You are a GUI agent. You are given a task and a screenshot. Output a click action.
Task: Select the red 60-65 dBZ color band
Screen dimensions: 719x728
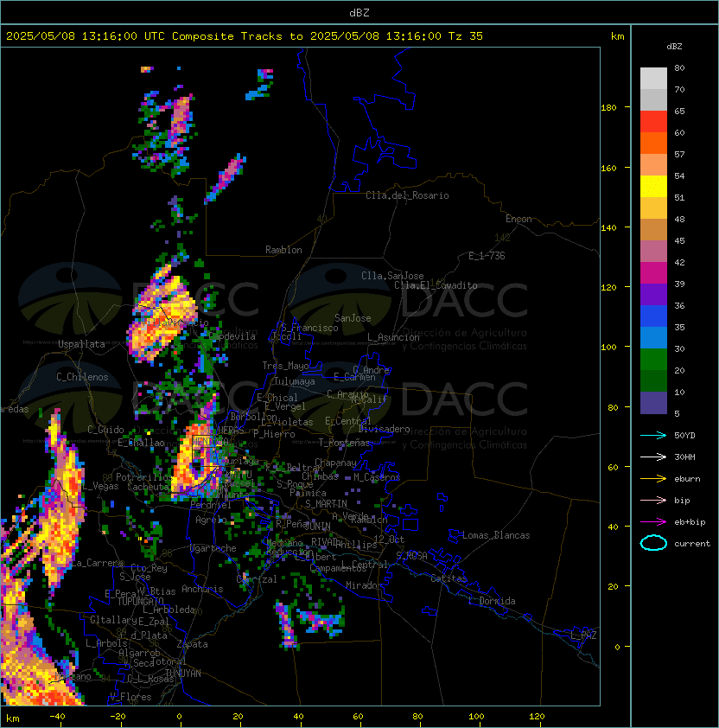pos(653,122)
